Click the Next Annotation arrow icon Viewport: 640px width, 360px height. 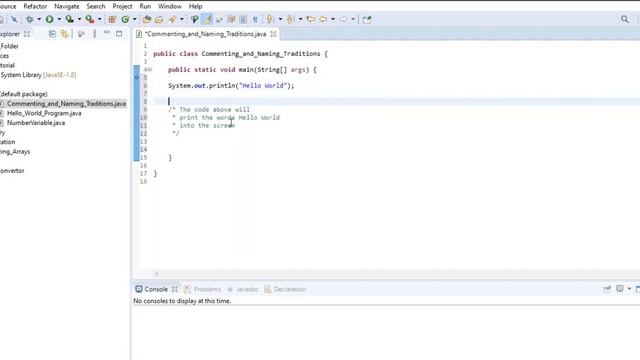269,19
